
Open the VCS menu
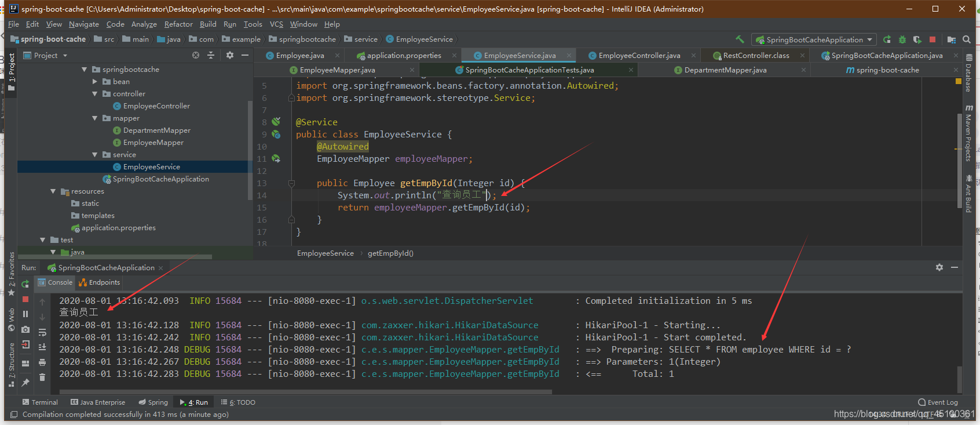pyautogui.click(x=276, y=24)
